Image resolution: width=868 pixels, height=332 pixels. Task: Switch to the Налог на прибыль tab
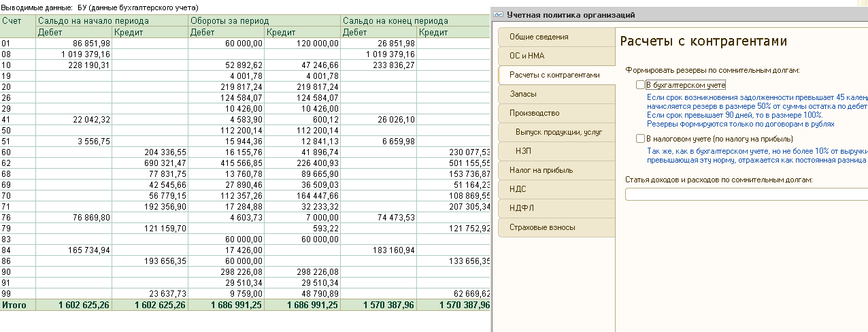(541, 170)
